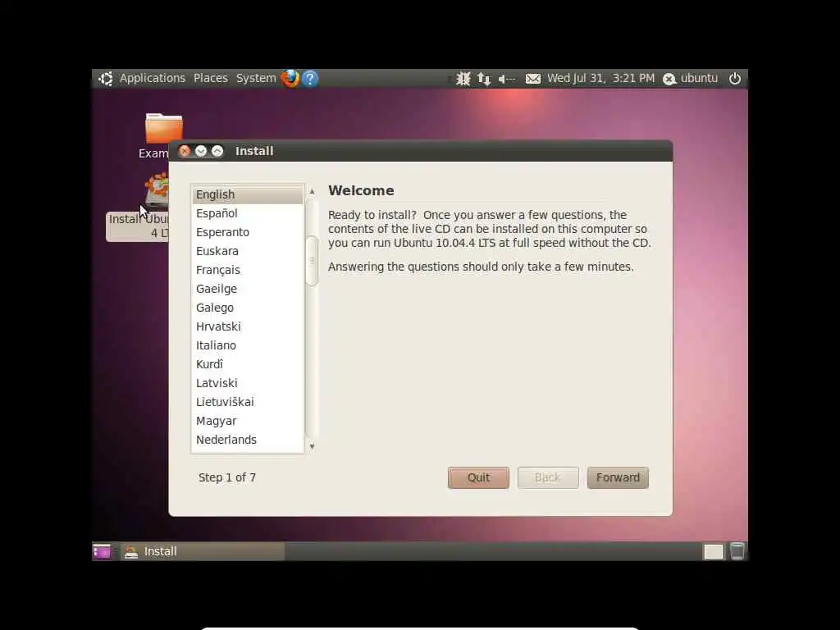This screenshot has height=630, width=840.
Task: Click the Install window title bar text
Action: (254, 151)
